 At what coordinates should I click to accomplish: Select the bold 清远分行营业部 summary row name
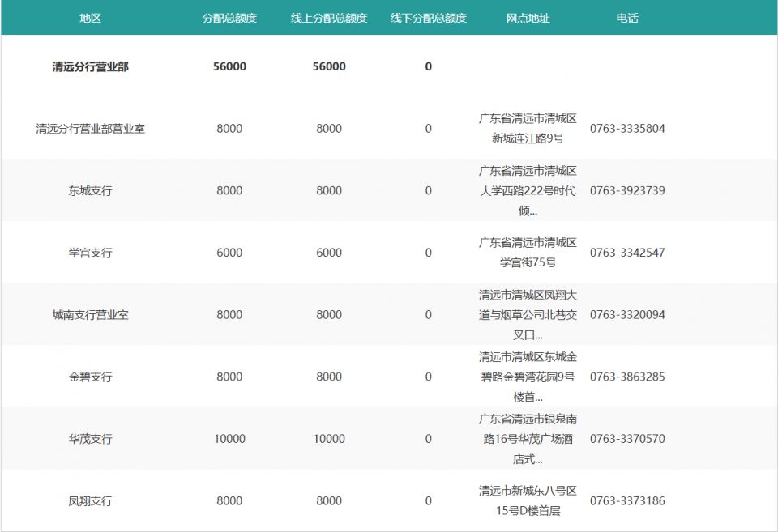[x=90, y=66]
